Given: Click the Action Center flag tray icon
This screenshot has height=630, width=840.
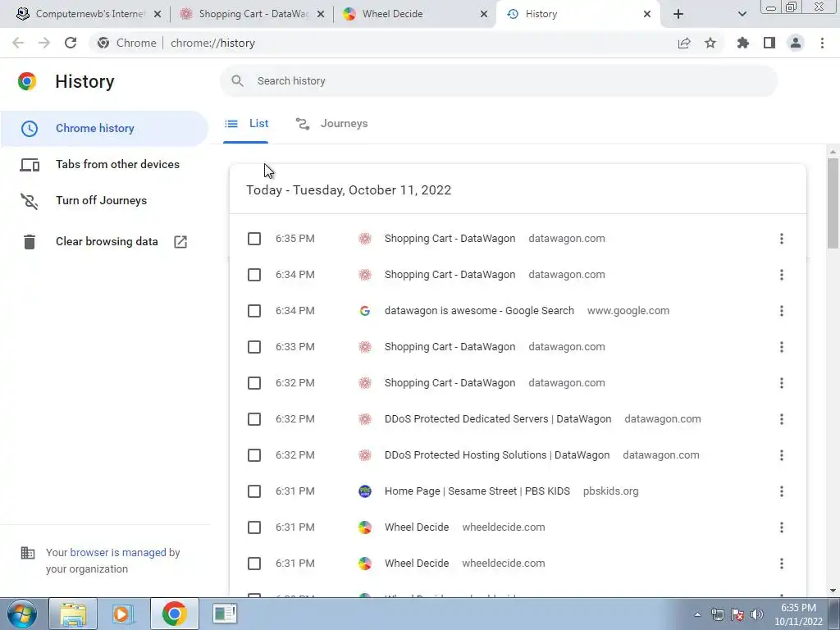Looking at the screenshot, I should (x=737, y=614).
